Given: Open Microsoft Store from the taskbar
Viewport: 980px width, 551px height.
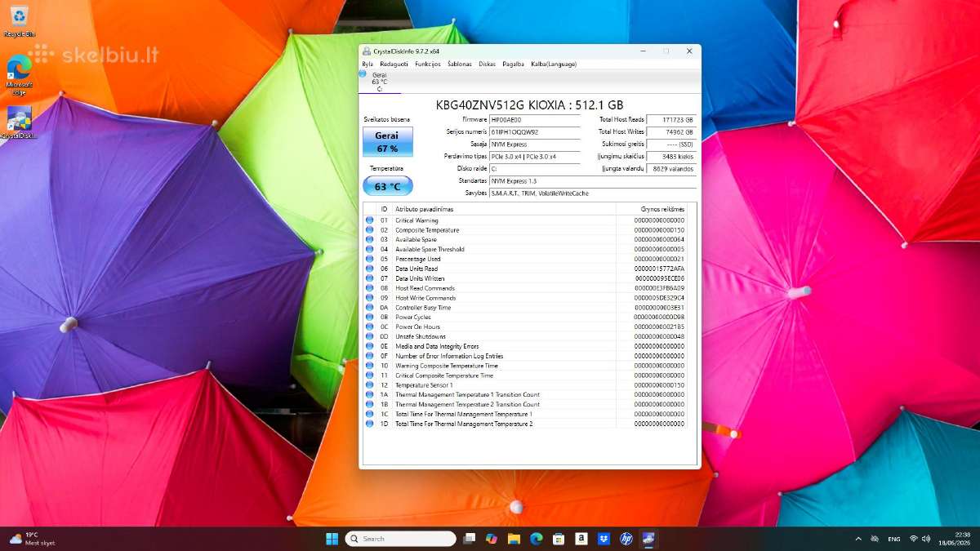Looking at the screenshot, I should pyautogui.click(x=559, y=539).
